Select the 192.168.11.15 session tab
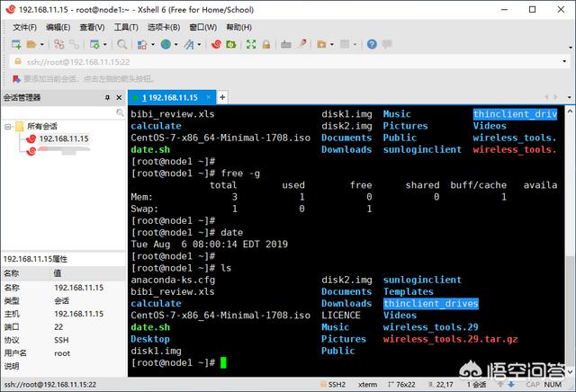Image resolution: width=576 pixels, height=392 pixels. (x=168, y=97)
